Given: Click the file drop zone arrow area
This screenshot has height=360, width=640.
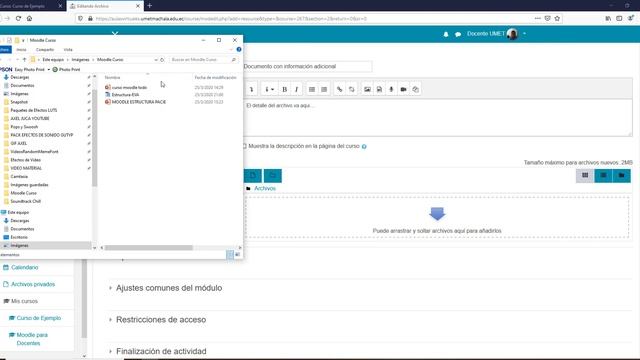Looking at the screenshot, I should 437,217.
